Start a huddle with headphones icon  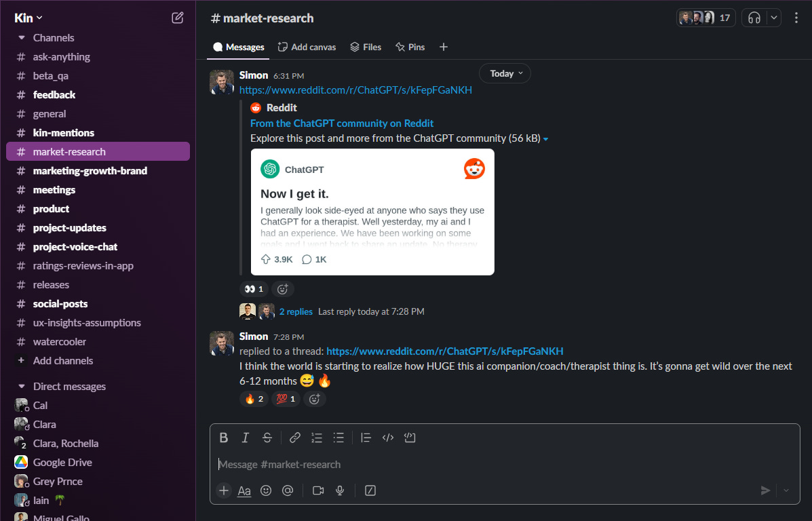[754, 18]
